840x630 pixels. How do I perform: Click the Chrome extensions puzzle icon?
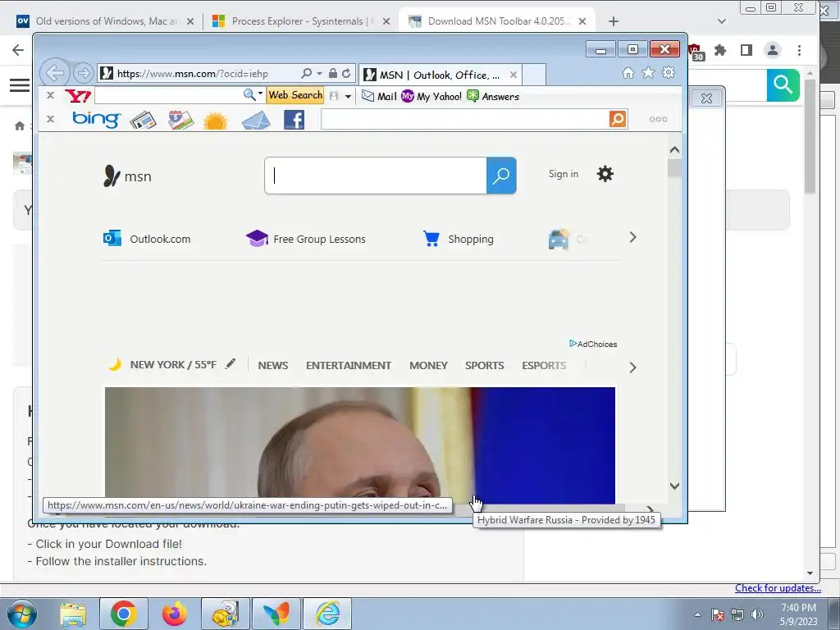tap(720, 50)
